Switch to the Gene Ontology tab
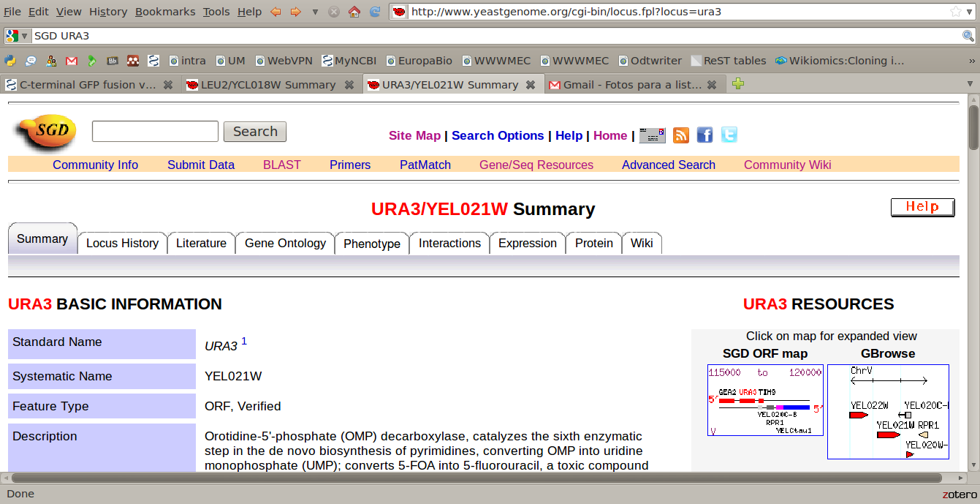Viewport: 980px width, 504px height. point(285,244)
